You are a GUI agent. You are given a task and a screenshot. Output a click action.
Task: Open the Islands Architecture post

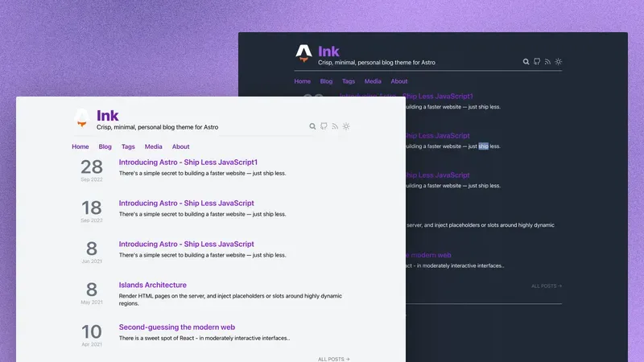152,285
